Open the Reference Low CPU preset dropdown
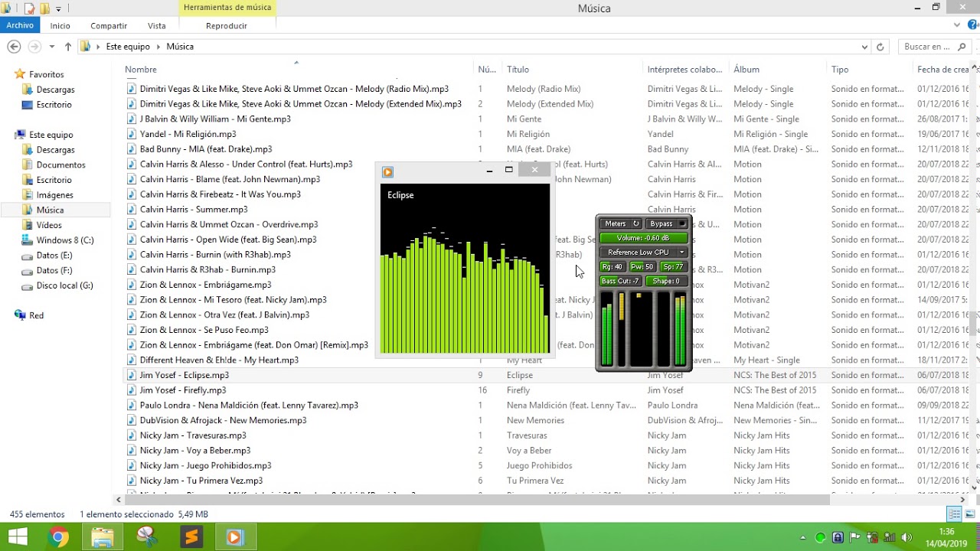The width and height of the screenshot is (980, 551). tap(643, 252)
